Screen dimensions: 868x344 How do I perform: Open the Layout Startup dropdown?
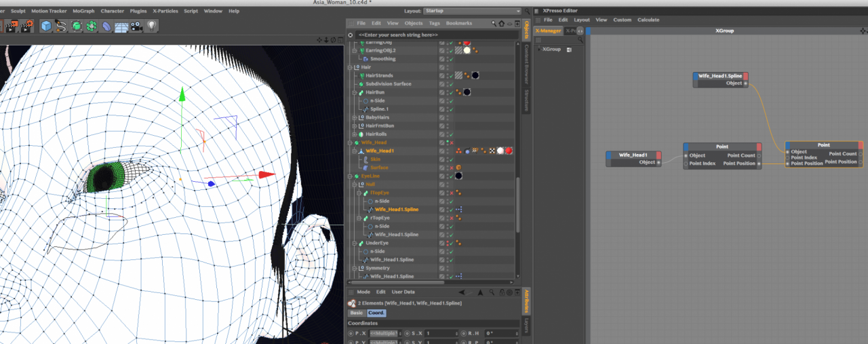[x=472, y=11]
